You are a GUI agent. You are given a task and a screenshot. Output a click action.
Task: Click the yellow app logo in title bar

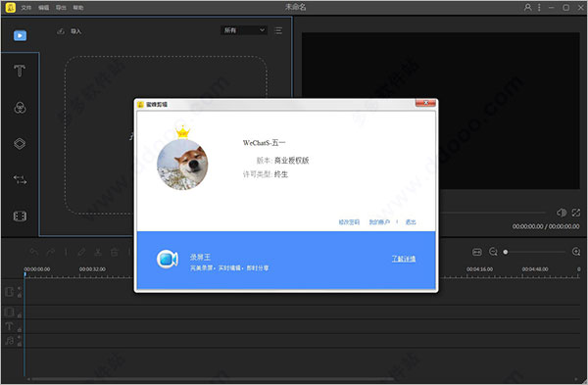pyautogui.click(x=11, y=8)
